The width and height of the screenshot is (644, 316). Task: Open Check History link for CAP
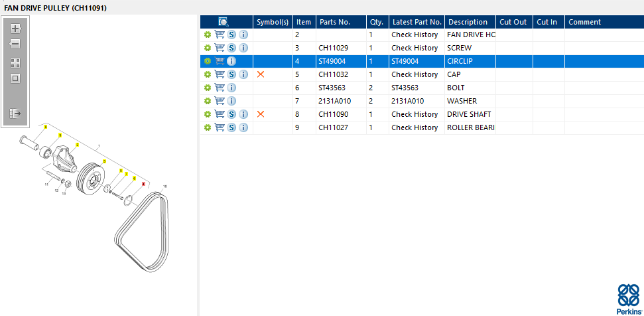point(415,74)
